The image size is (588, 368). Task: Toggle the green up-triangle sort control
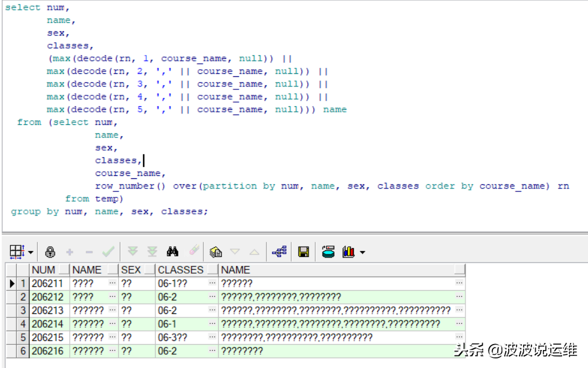[253, 252]
